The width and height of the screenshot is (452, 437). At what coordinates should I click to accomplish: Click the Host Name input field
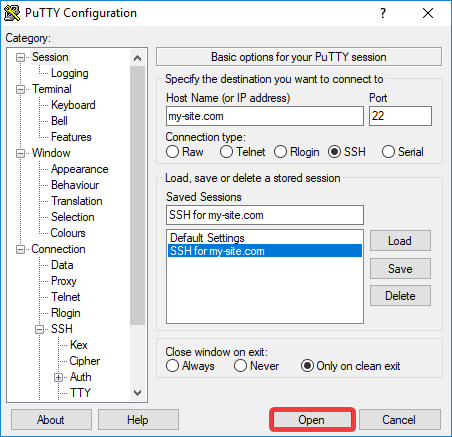coord(265,116)
